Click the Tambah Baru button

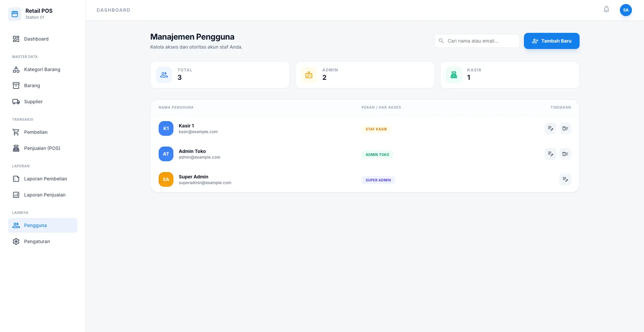coord(551,41)
